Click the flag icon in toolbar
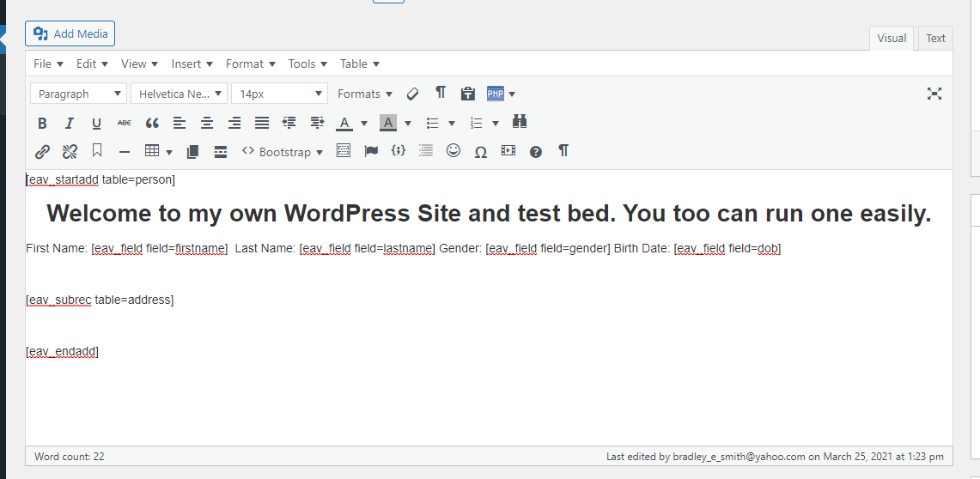The width and height of the screenshot is (980, 479). coord(371,151)
